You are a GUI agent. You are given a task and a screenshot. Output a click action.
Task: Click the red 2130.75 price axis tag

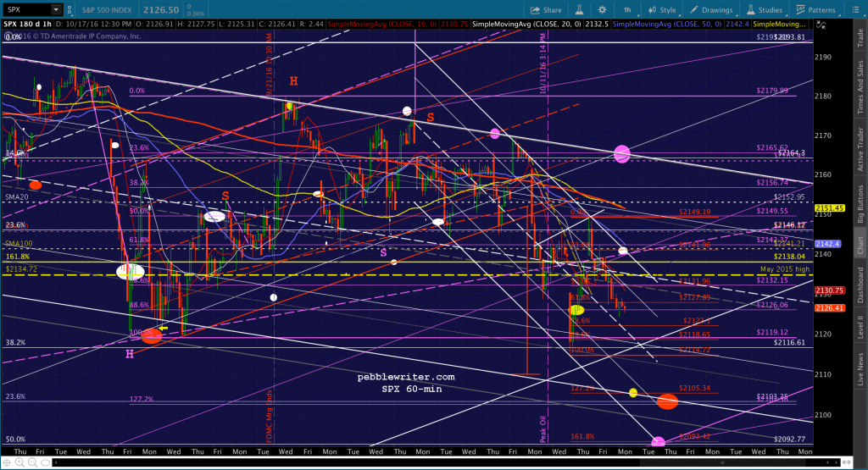(829, 290)
